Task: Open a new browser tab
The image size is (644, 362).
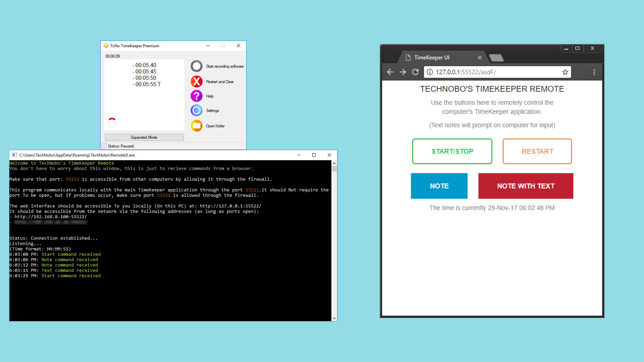Action: 496,58
